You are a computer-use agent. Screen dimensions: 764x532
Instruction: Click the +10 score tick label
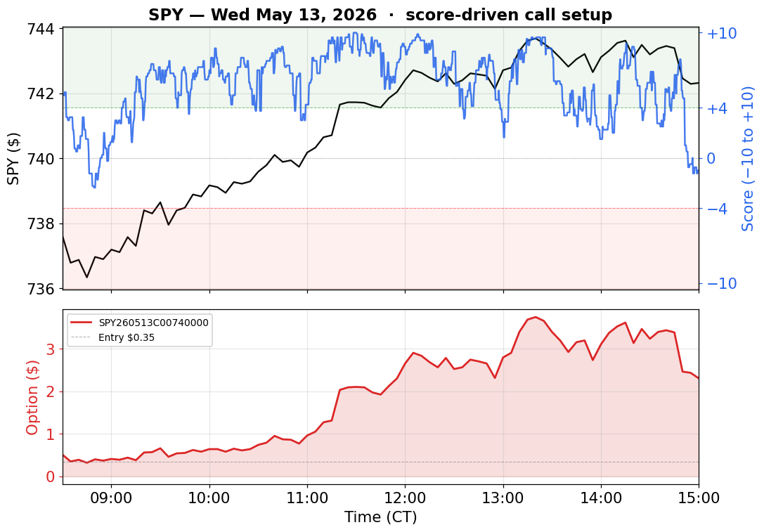[722, 33]
